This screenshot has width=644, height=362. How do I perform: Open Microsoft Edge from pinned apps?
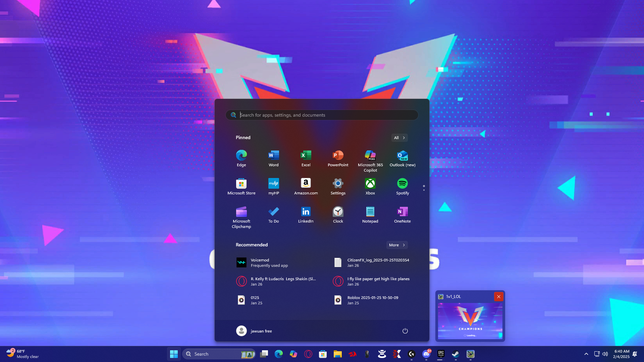(x=241, y=158)
